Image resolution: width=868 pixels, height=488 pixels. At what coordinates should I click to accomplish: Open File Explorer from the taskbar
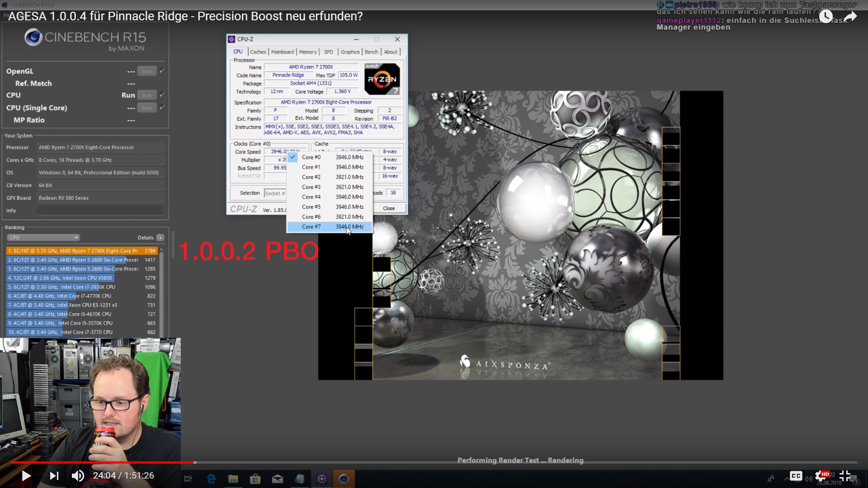pyautogui.click(x=233, y=479)
